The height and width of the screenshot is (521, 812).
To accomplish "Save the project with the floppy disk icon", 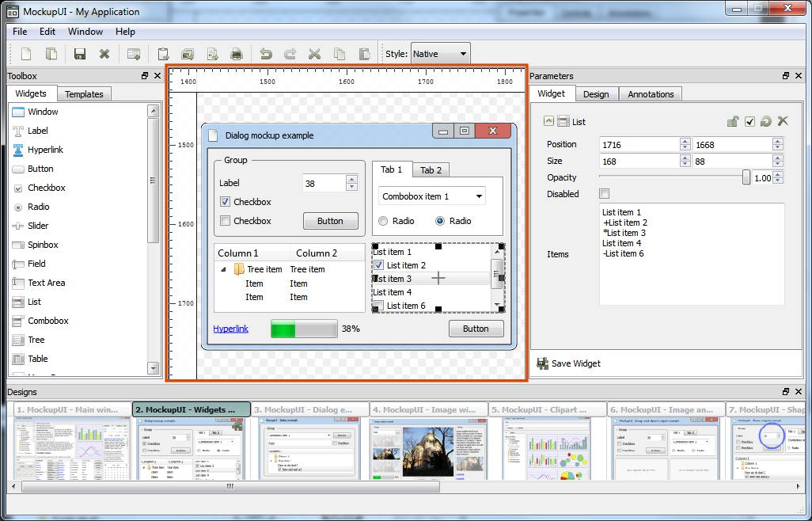I will (80, 54).
